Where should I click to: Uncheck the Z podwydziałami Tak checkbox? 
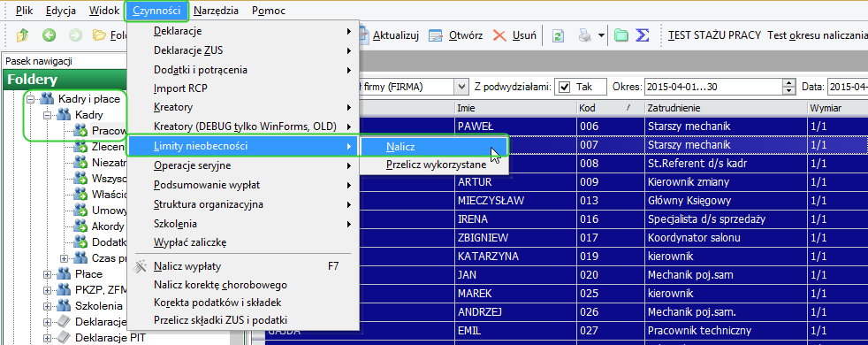pyautogui.click(x=564, y=87)
